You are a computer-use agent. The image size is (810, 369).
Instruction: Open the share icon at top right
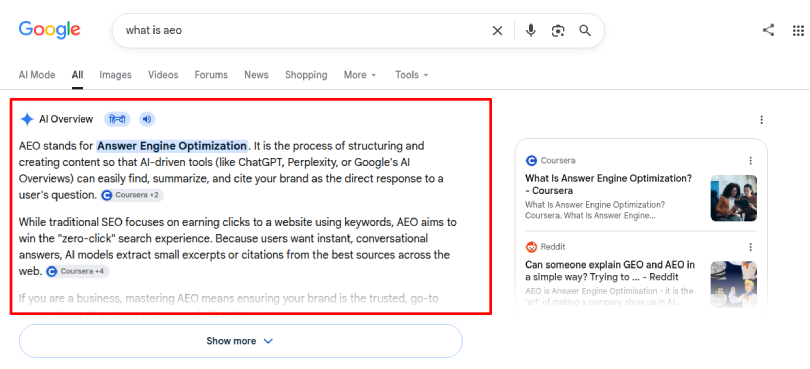(x=769, y=30)
